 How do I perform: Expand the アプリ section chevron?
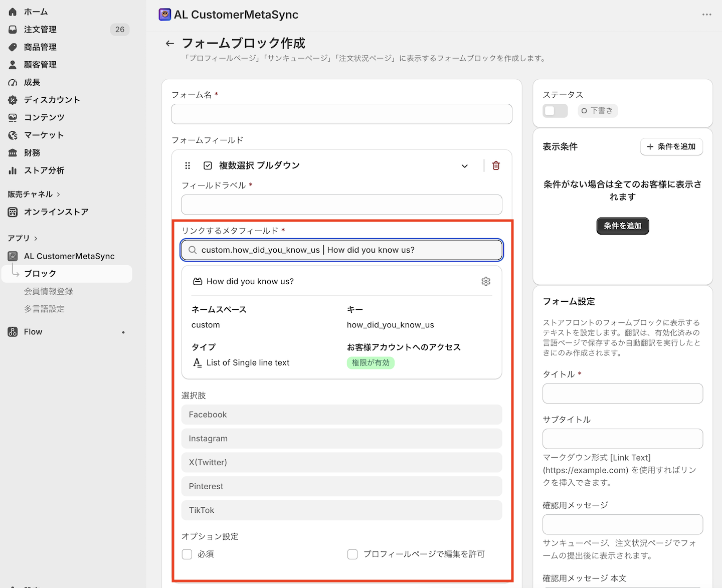click(36, 239)
